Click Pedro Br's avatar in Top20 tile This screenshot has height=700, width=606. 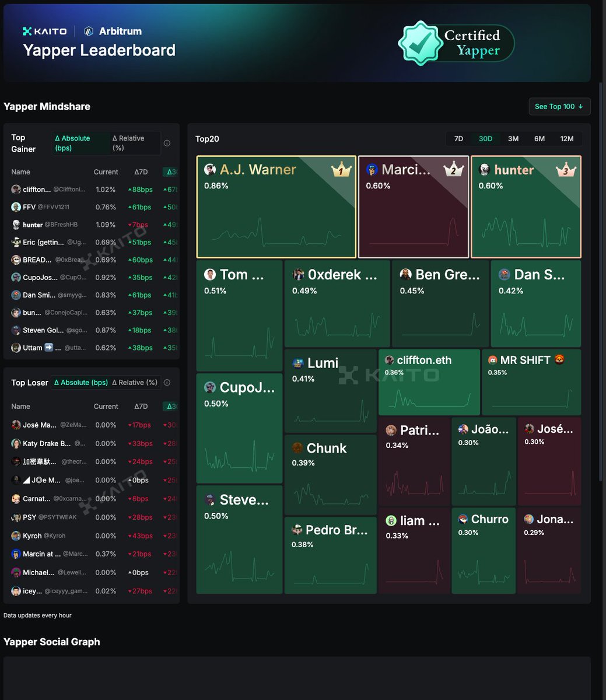[297, 530]
